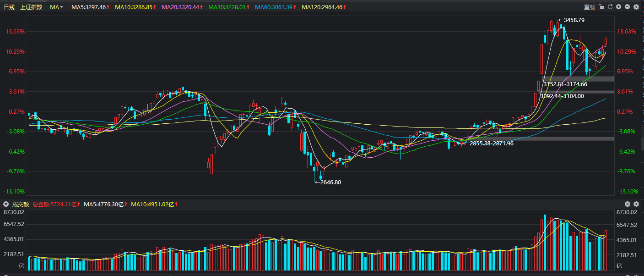Open main chart settings gear icon
The height and width of the screenshot is (276, 644).
[636, 7]
